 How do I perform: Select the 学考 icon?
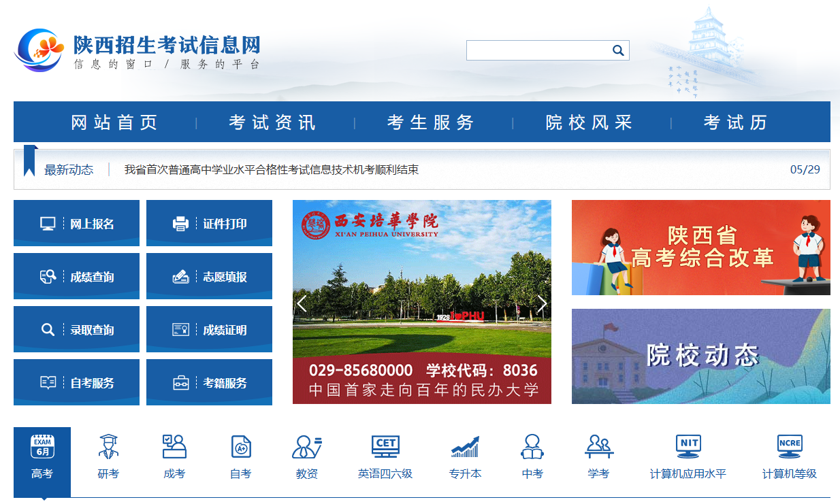[598, 447]
